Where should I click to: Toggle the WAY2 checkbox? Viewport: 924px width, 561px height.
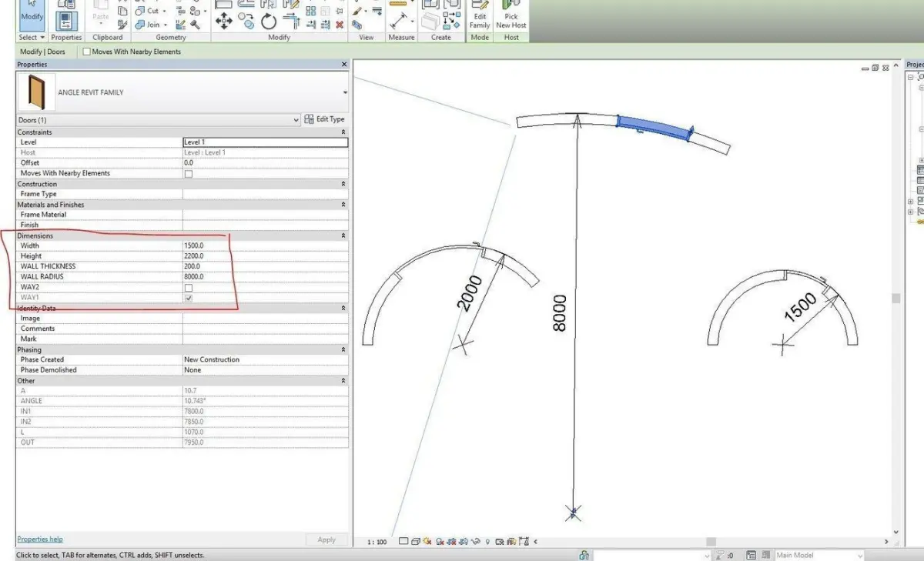pos(189,287)
